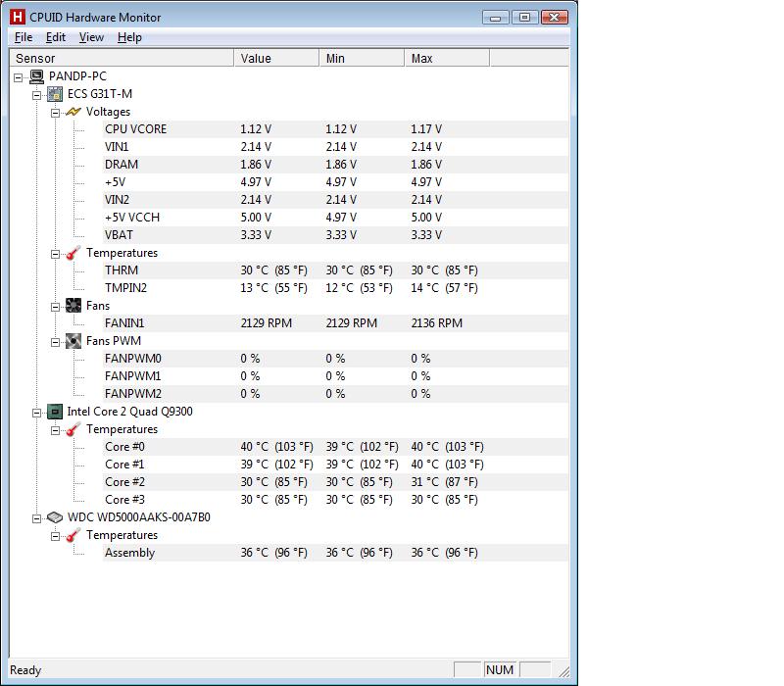Click the Ready status bar text
The width and height of the screenshot is (784, 686).
(25, 670)
